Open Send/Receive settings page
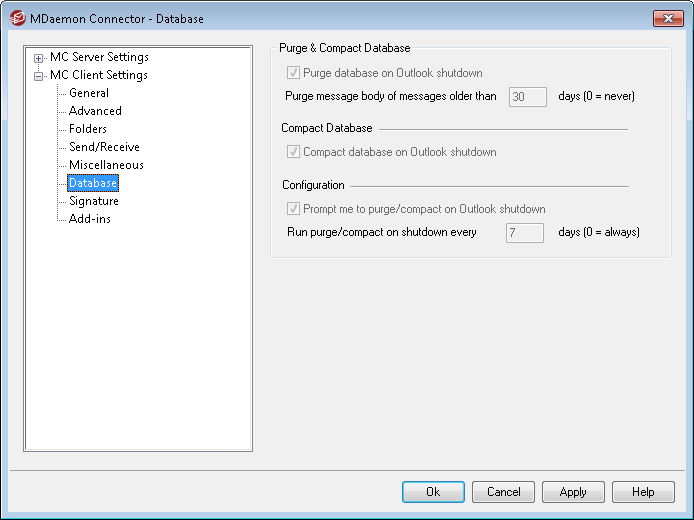 104,147
